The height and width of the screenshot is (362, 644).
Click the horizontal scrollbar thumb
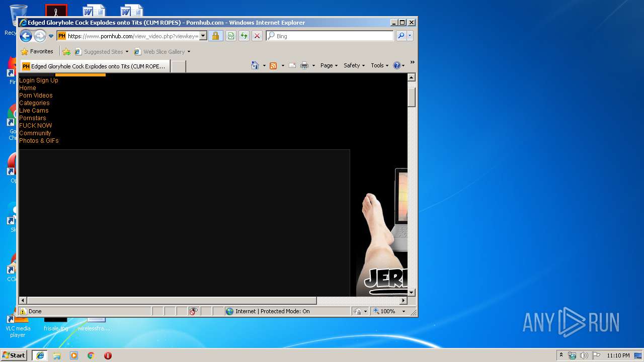pyautogui.click(x=172, y=301)
